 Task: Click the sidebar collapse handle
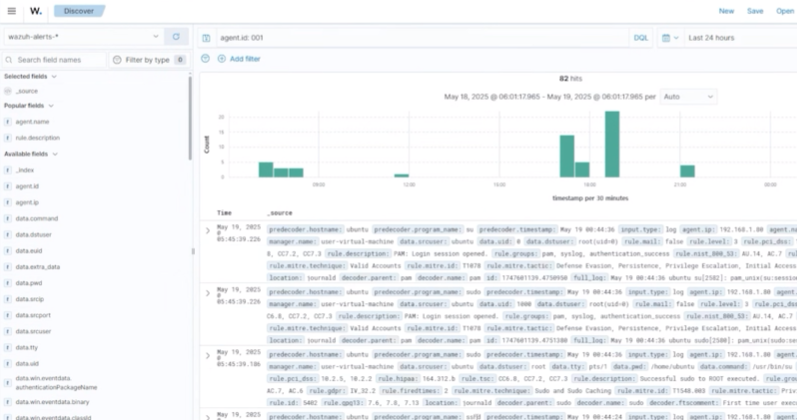pos(193,251)
